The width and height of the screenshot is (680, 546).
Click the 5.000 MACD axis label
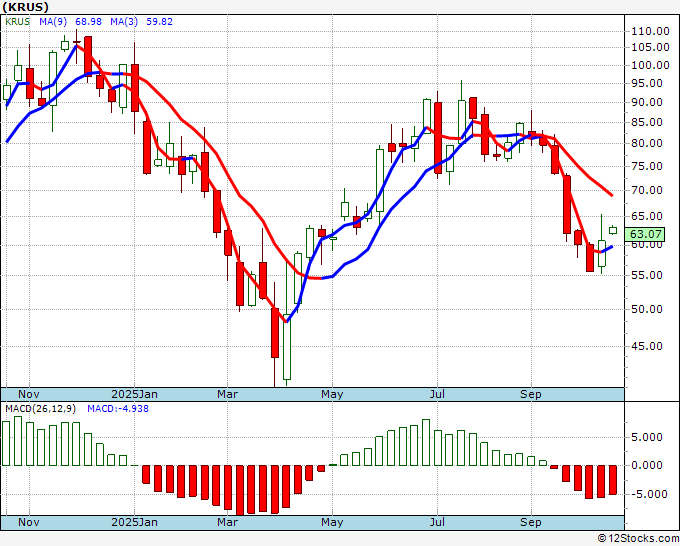pyautogui.click(x=647, y=437)
